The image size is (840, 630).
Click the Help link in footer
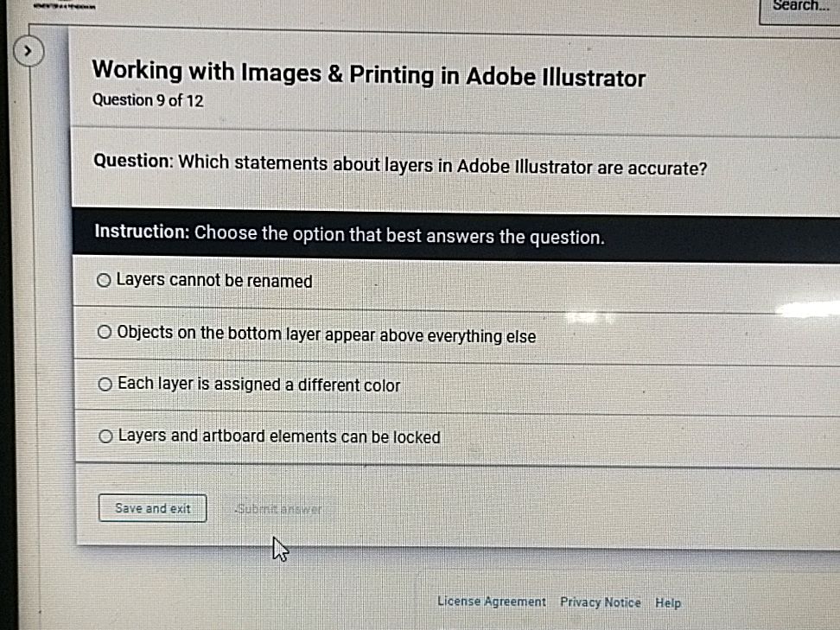(x=667, y=603)
